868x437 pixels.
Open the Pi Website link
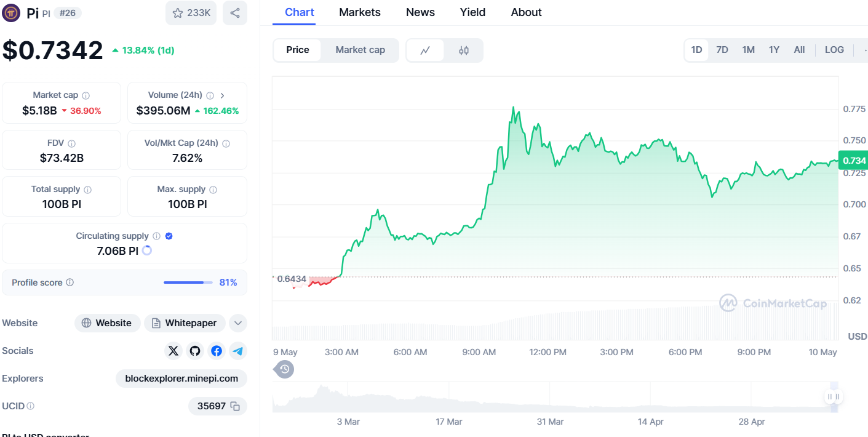point(107,323)
